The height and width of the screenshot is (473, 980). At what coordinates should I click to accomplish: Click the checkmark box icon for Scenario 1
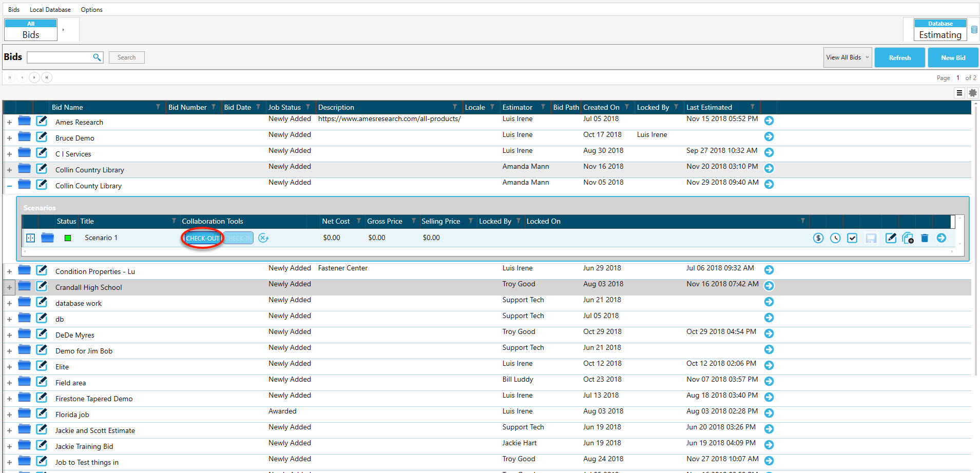point(852,238)
